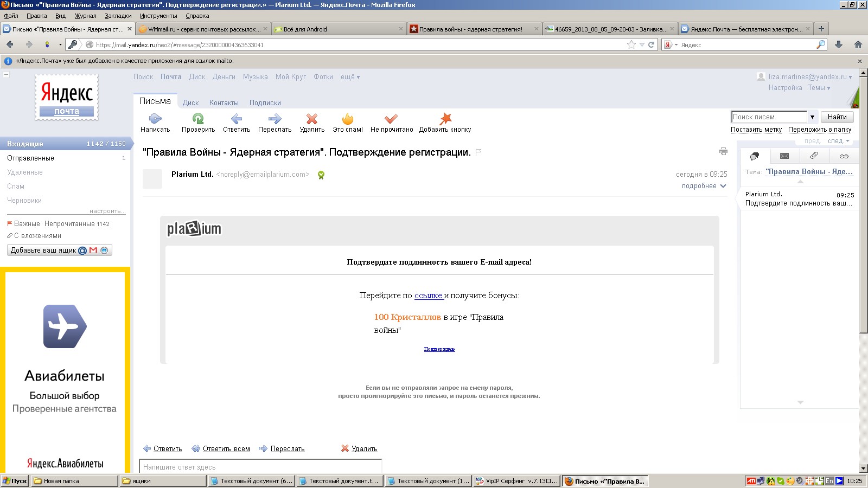Viewport: 868px width, 488px height.
Task: Click the Не прочитано checkmark icon
Action: coord(391,119)
